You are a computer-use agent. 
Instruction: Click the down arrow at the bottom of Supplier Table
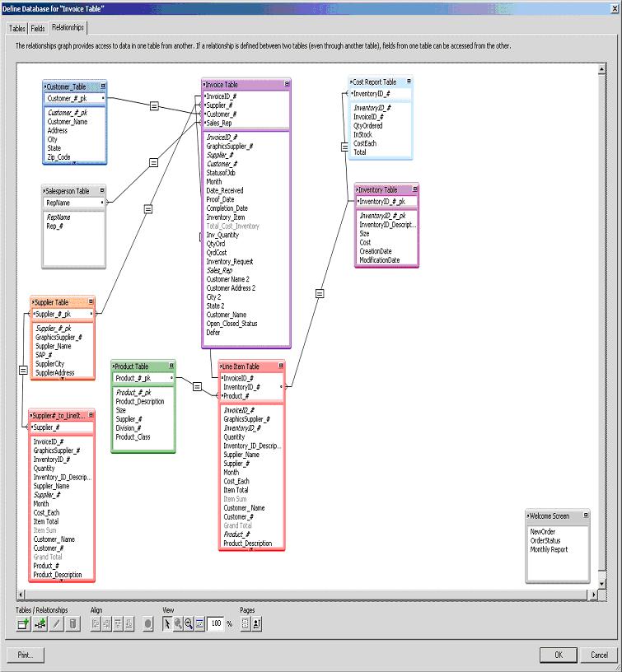coord(63,379)
